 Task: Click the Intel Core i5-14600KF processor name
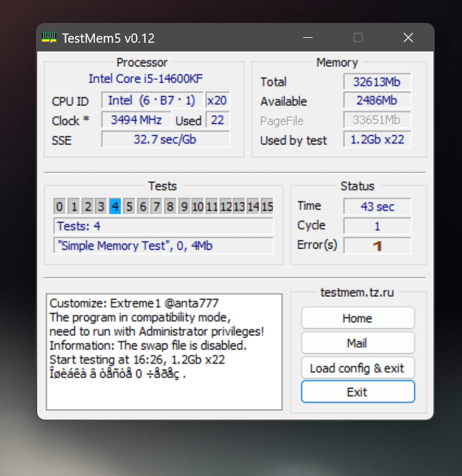click(x=146, y=79)
